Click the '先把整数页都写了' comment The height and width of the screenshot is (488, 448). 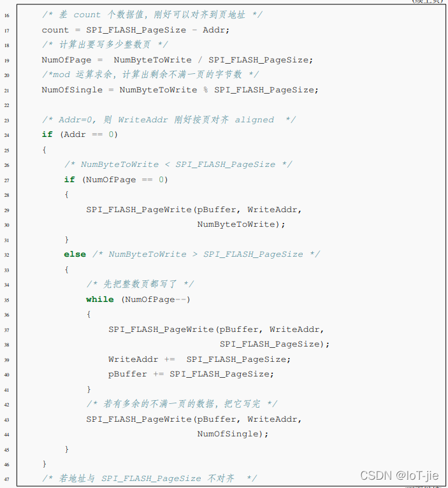[x=140, y=284]
